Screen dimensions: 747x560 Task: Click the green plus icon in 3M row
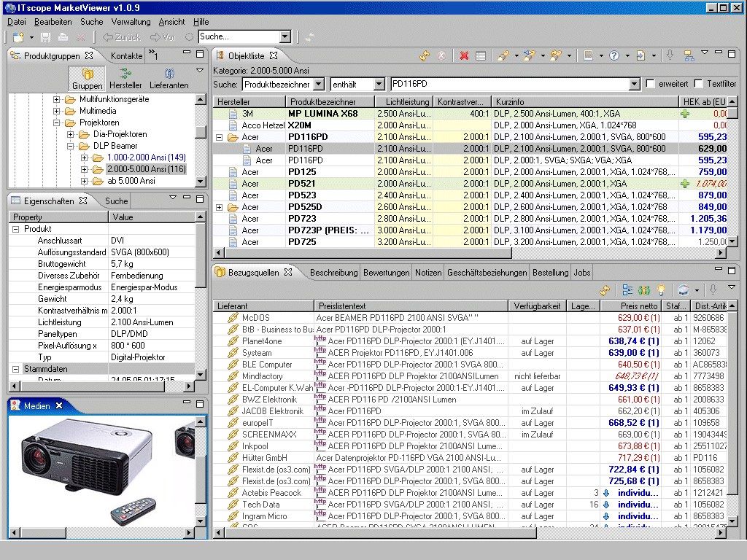pyautogui.click(x=685, y=114)
